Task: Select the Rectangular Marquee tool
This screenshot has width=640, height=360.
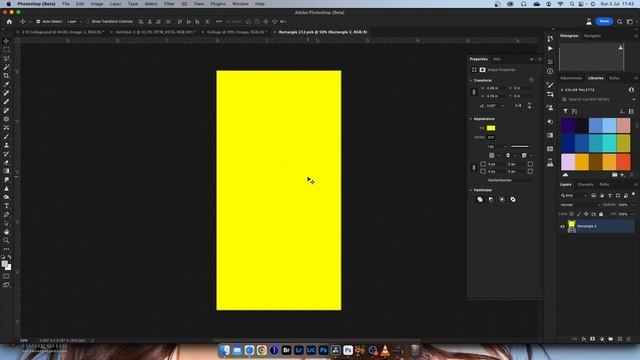Action: pos(6,50)
